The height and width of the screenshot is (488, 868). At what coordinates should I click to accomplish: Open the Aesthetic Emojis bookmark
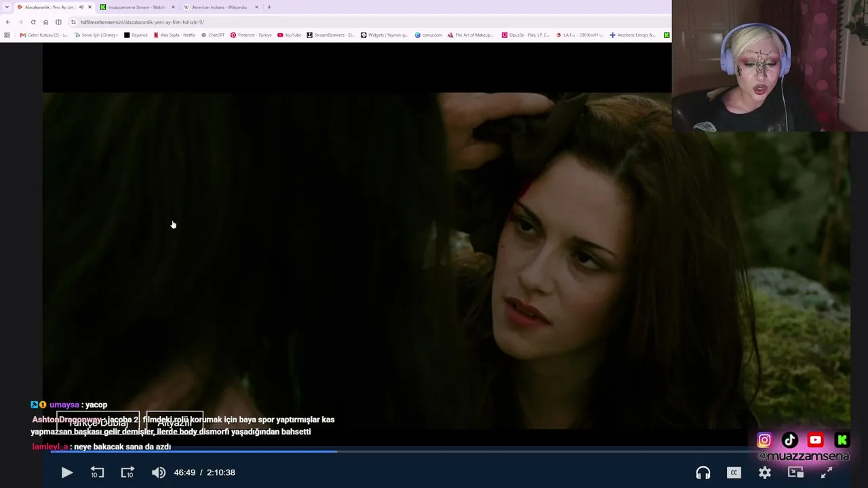[632, 35]
